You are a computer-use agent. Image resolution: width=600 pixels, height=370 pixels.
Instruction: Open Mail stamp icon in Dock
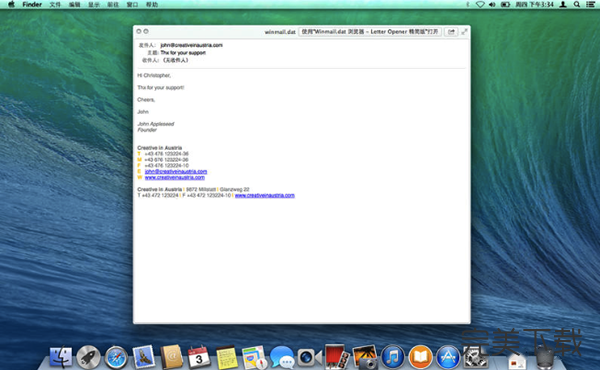[144, 357]
